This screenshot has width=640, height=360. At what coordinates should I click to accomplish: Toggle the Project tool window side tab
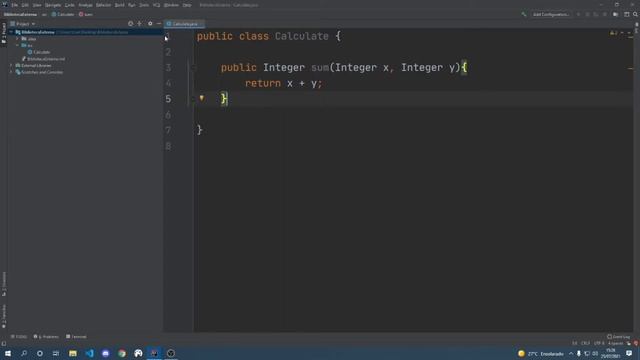click(x=4, y=33)
